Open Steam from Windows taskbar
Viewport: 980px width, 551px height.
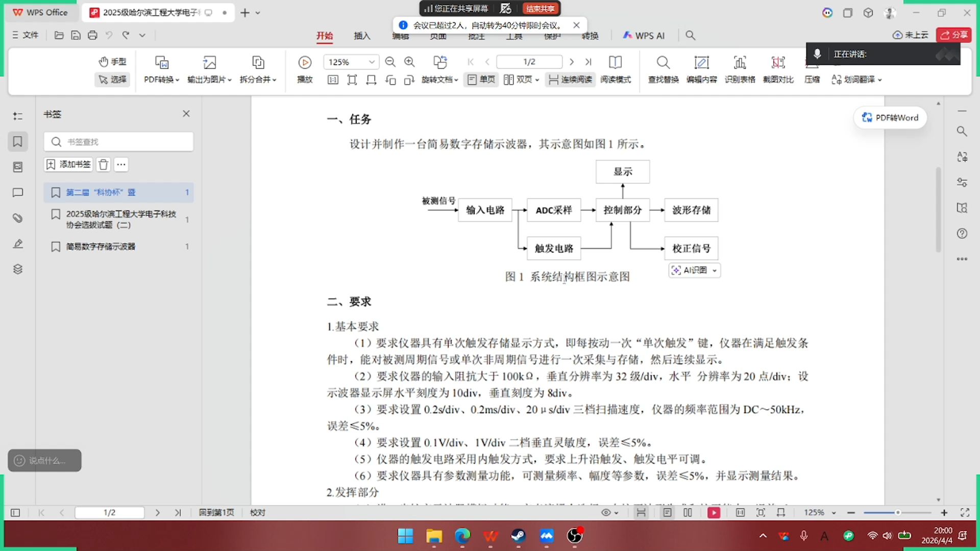click(x=518, y=536)
